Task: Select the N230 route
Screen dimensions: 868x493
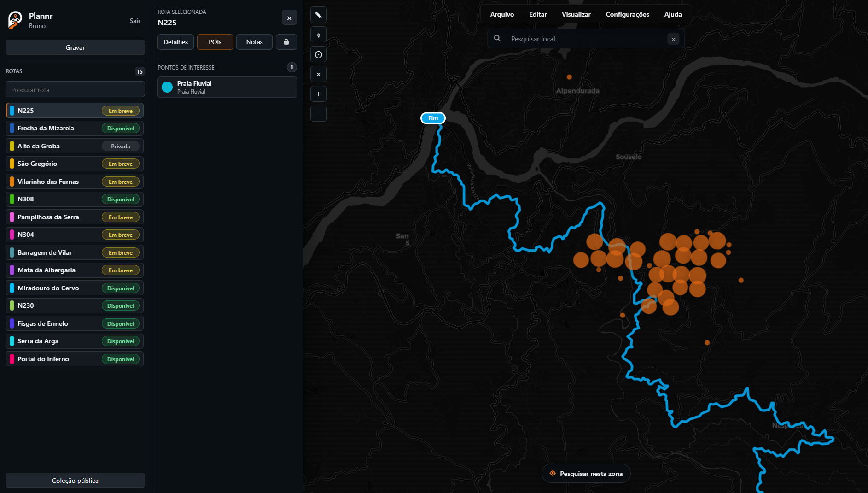Action: (x=75, y=306)
